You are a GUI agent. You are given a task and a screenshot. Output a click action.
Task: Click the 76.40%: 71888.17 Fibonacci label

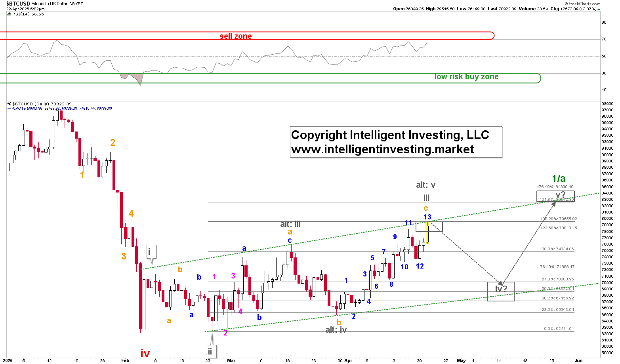pos(557,267)
